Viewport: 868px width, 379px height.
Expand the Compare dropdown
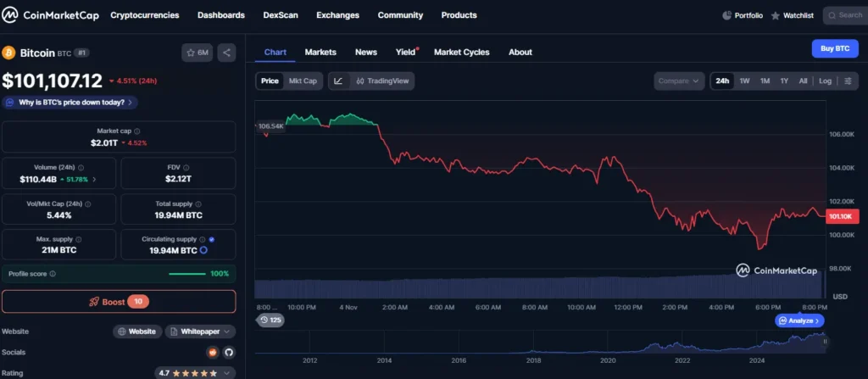click(679, 81)
